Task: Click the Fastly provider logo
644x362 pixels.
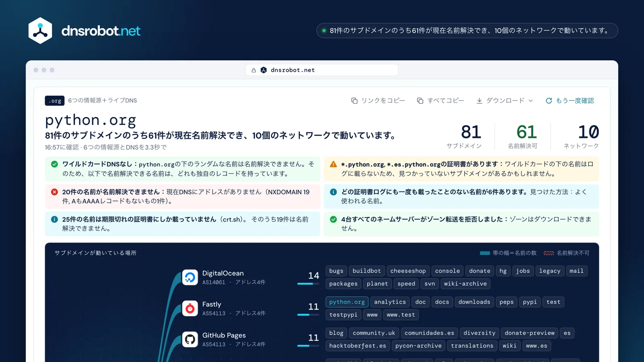Action: pos(190,308)
